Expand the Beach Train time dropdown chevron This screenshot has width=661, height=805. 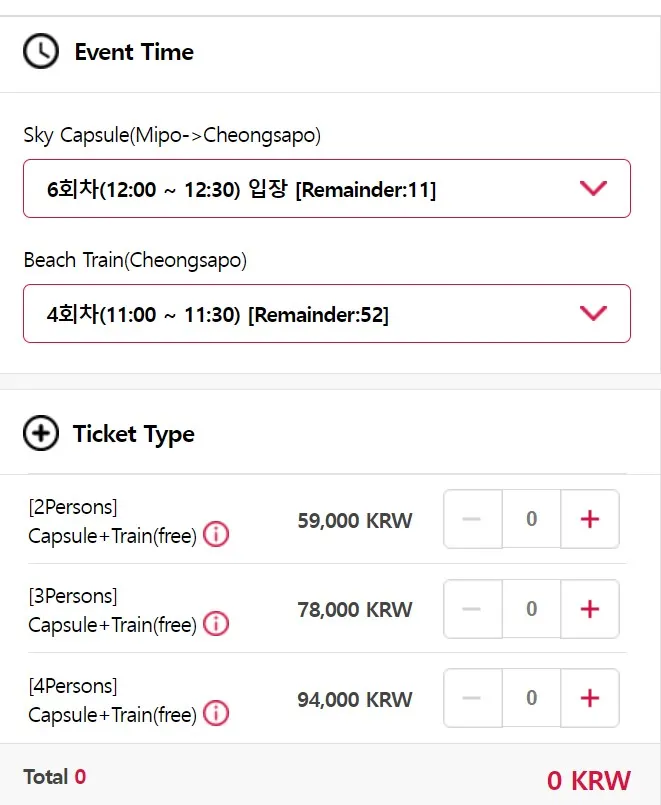(593, 313)
